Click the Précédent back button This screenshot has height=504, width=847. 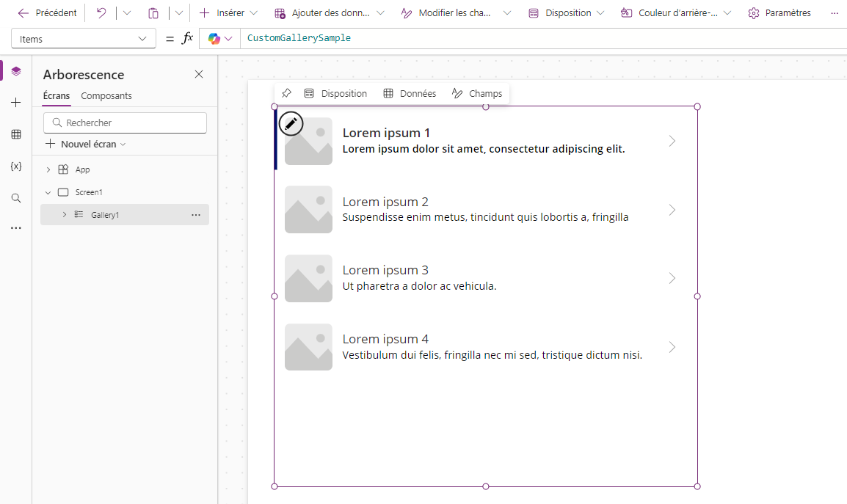click(47, 13)
